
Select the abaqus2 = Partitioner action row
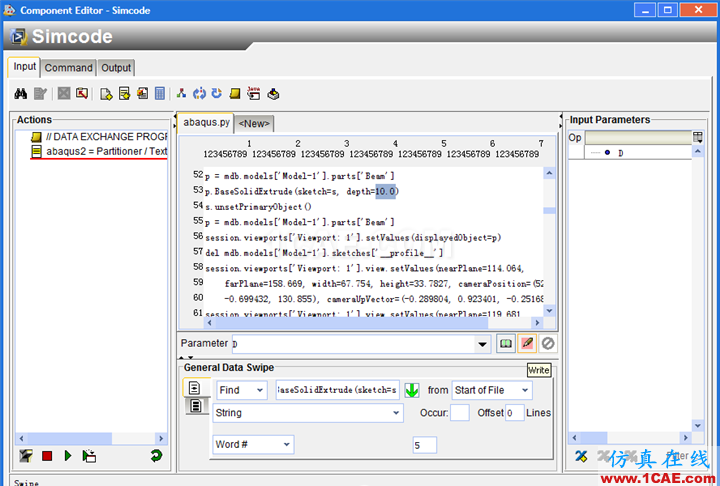pyautogui.click(x=99, y=151)
